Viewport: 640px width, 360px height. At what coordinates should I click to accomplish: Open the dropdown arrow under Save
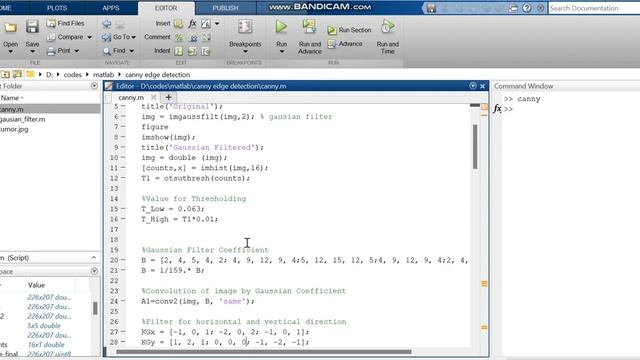tap(32, 52)
